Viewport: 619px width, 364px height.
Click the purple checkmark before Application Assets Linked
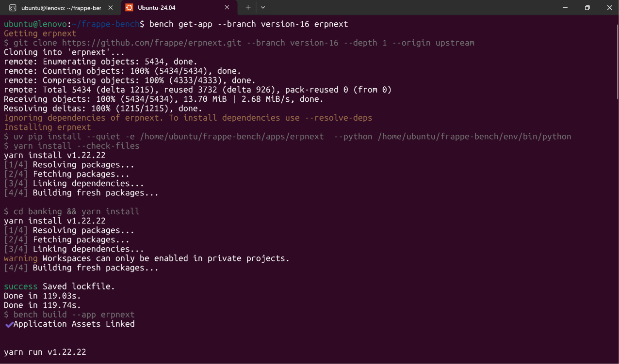[9, 324]
